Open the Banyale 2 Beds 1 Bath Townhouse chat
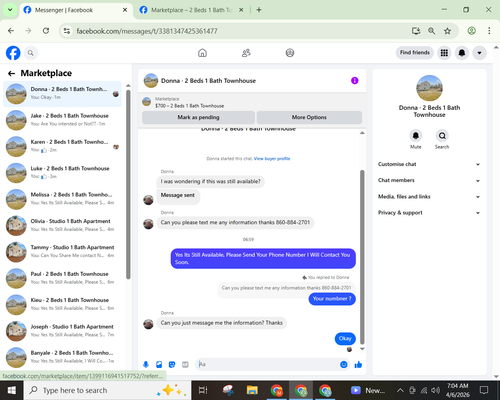The width and height of the screenshot is (500, 400). pyautogui.click(x=62, y=358)
